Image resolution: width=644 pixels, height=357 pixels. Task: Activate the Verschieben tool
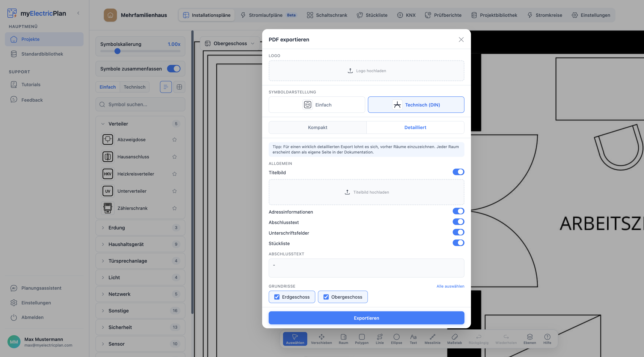tap(321, 339)
